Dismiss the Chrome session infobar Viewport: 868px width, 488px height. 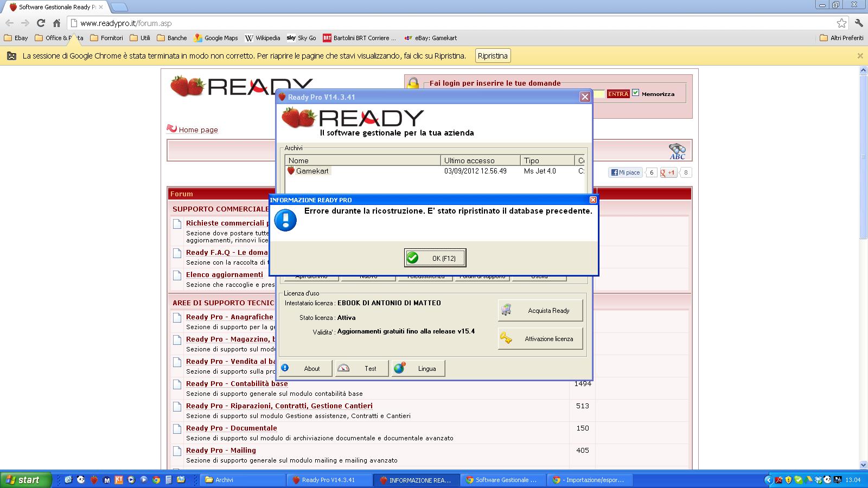coord(860,56)
